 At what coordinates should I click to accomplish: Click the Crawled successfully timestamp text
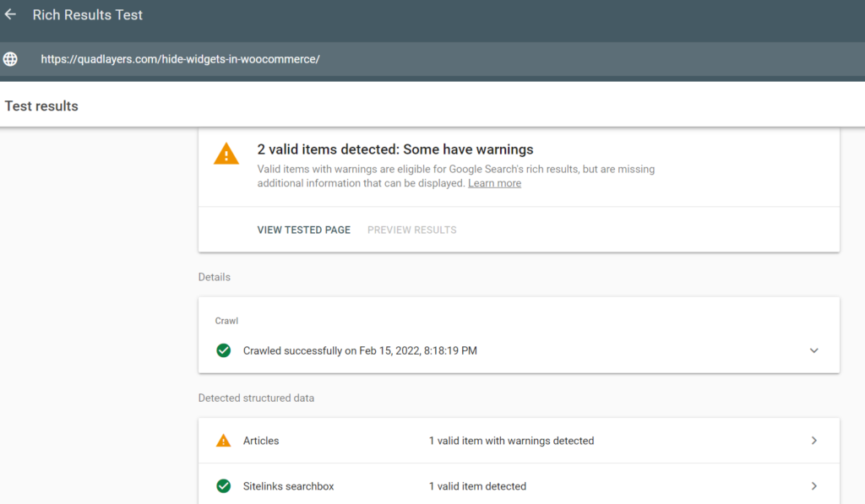tap(360, 350)
